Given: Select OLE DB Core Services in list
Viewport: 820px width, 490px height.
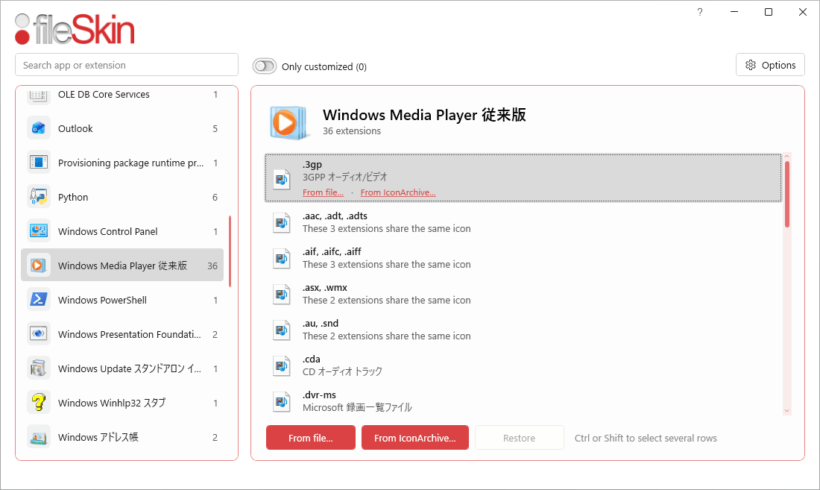Looking at the screenshot, I should click(x=122, y=95).
